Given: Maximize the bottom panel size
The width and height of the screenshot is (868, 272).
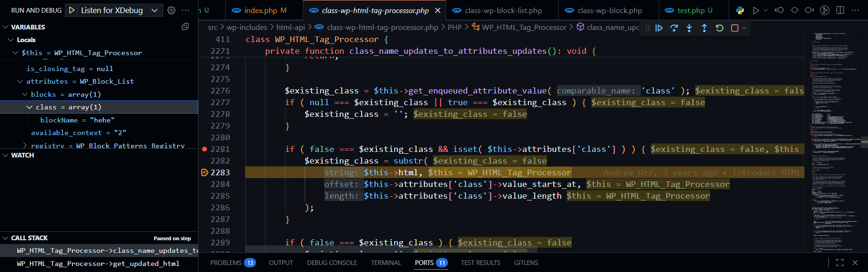Looking at the screenshot, I should [840, 263].
